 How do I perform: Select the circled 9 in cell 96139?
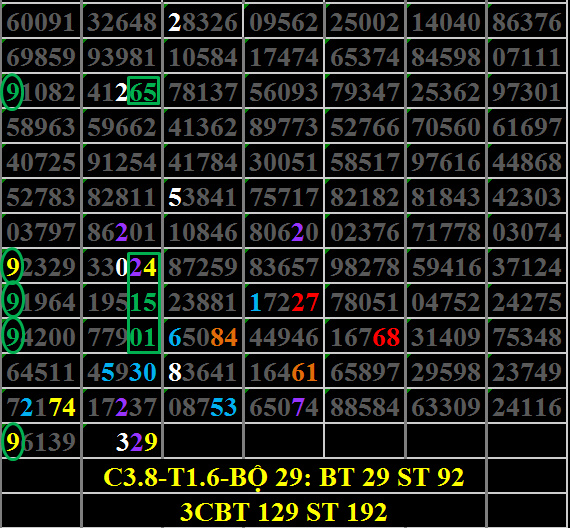tap(12, 441)
